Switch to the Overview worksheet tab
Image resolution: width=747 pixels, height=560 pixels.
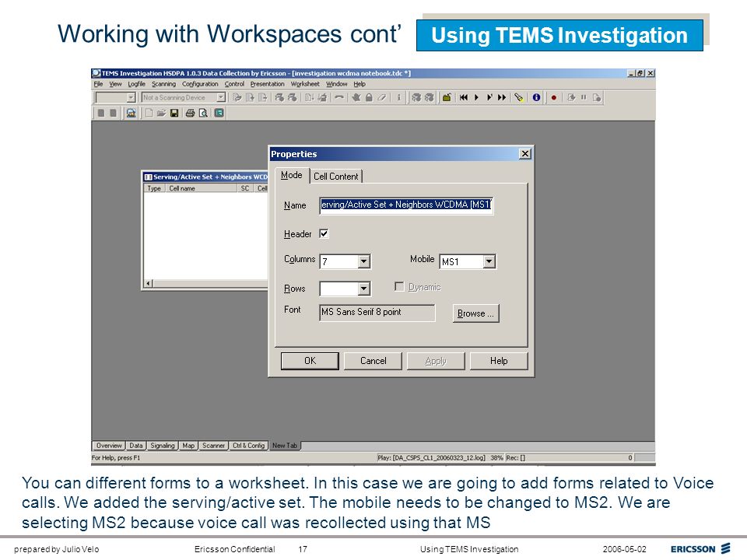pyautogui.click(x=109, y=446)
